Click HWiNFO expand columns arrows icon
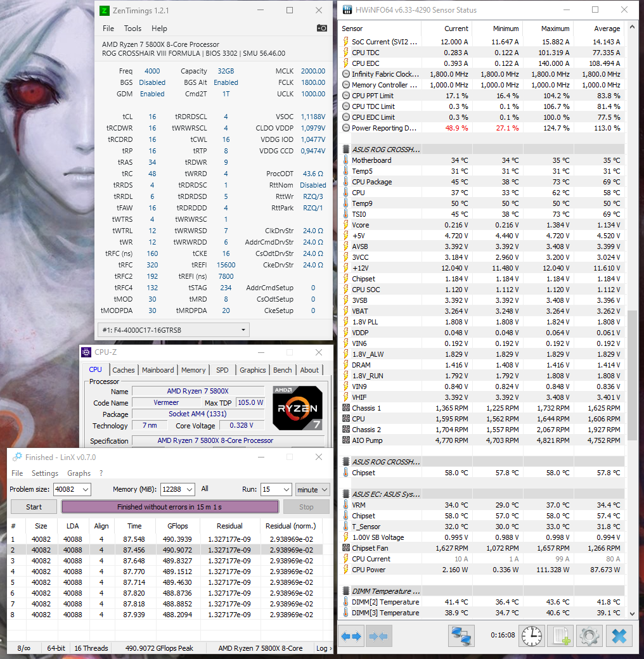Screen dimensions: 644x659 pyautogui.click(x=351, y=636)
